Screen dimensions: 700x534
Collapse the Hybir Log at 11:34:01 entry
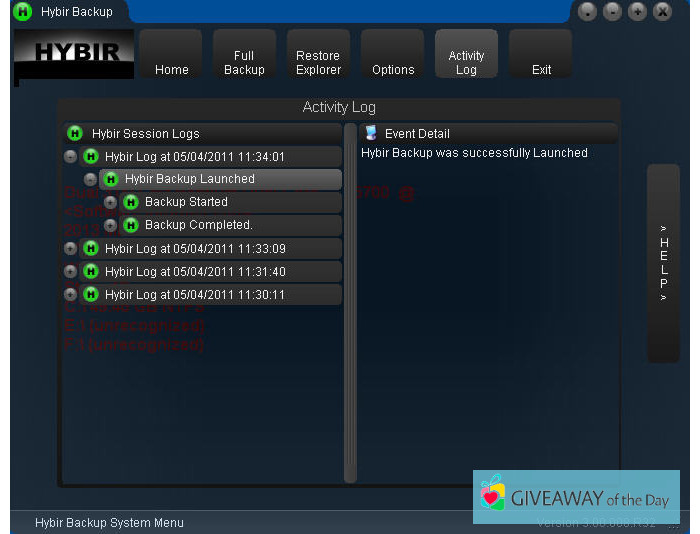pyautogui.click(x=70, y=156)
